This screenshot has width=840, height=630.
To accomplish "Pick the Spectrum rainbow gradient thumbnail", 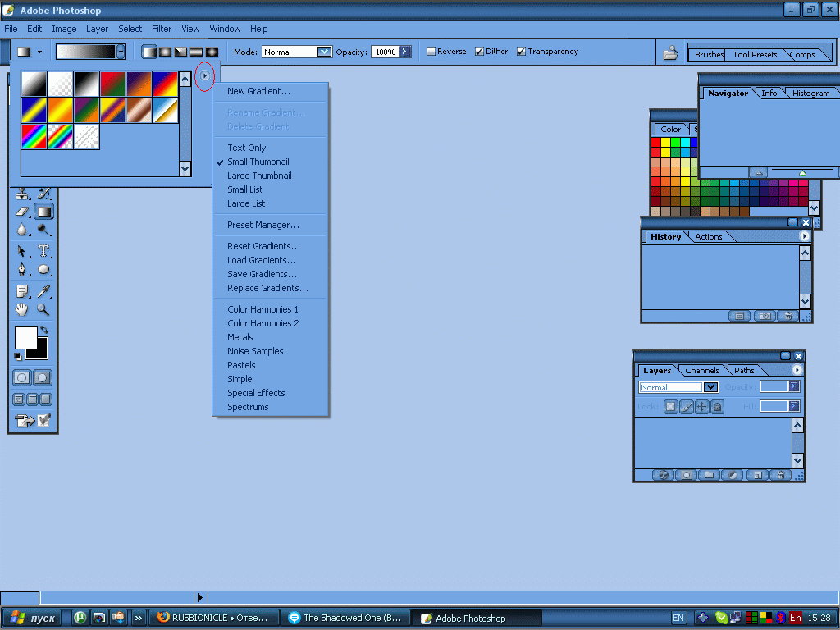I will click(34, 136).
